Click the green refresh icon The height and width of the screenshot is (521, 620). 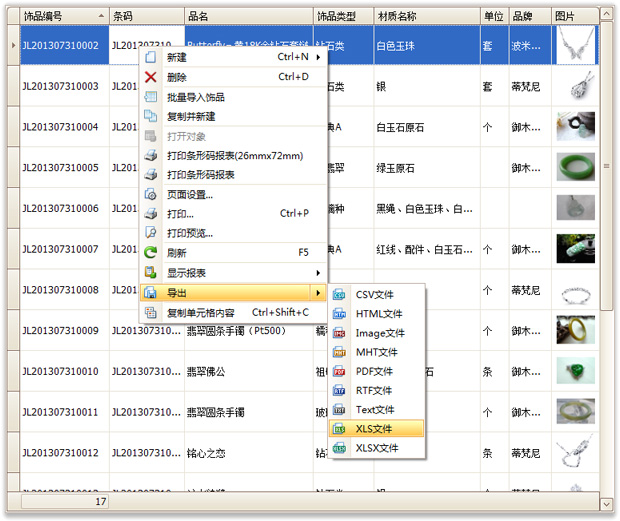tap(151, 253)
